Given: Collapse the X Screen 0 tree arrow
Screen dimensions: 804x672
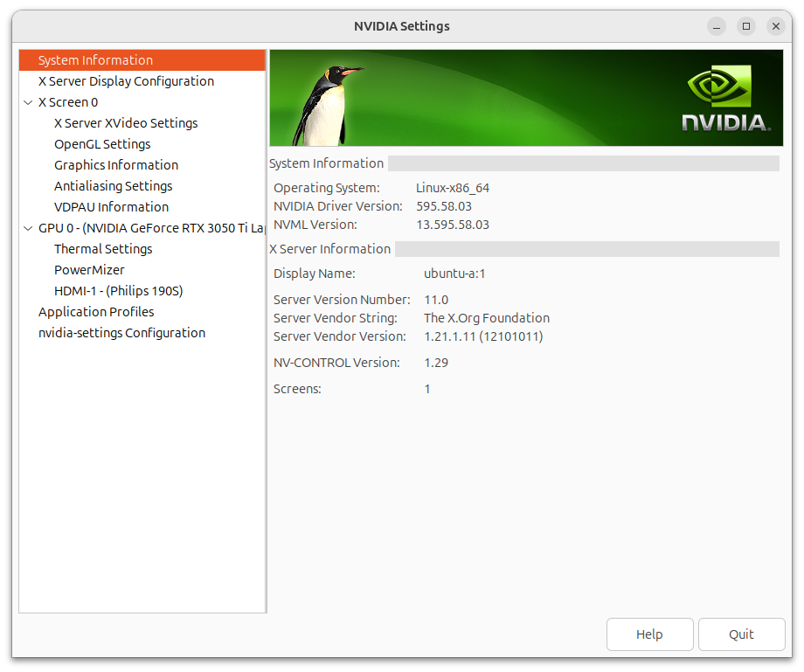Looking at the screenshot, I should point(29,102).
